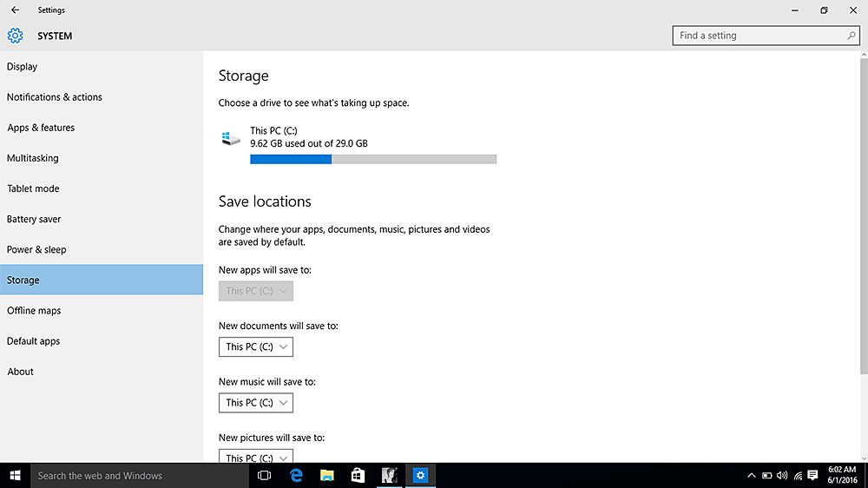Open Task View on the taskbar
The height and width of the screenshot is (488, 868).
pyautogui.click(x=265, y=475)
